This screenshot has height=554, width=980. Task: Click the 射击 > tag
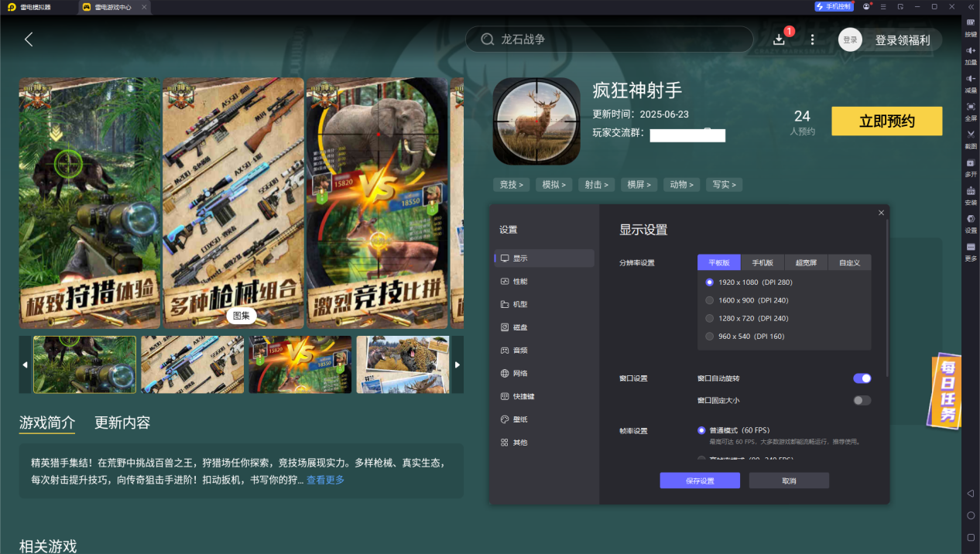click(597, 185)
